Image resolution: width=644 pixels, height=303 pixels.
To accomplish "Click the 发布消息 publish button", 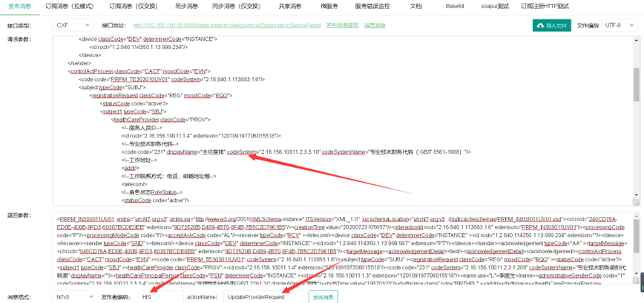I will coord(323,297).
